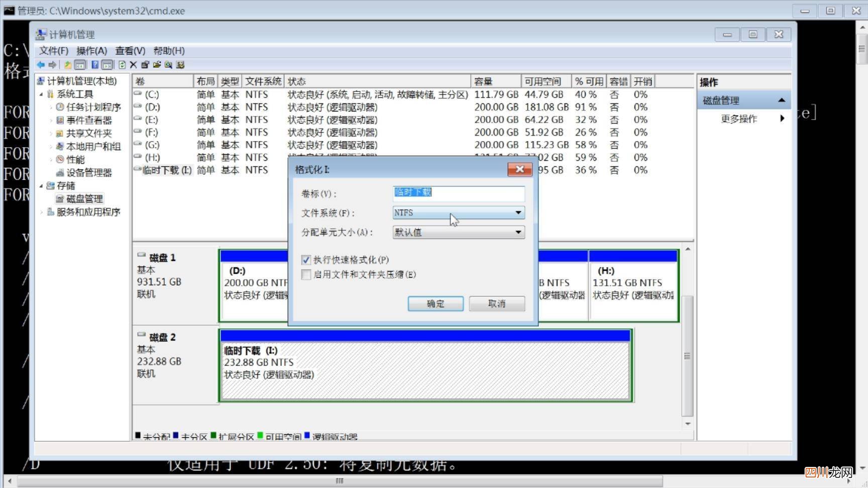Expand More Actions (更多操作) submenu arrow
Viewport: 868px width, 488px height.
(x=782, y=118)
